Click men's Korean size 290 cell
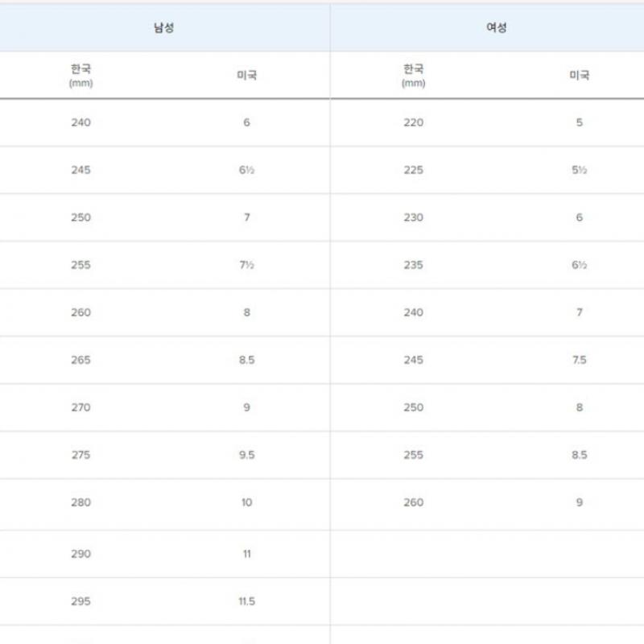644x644 pixels. (x=80, y=554)
